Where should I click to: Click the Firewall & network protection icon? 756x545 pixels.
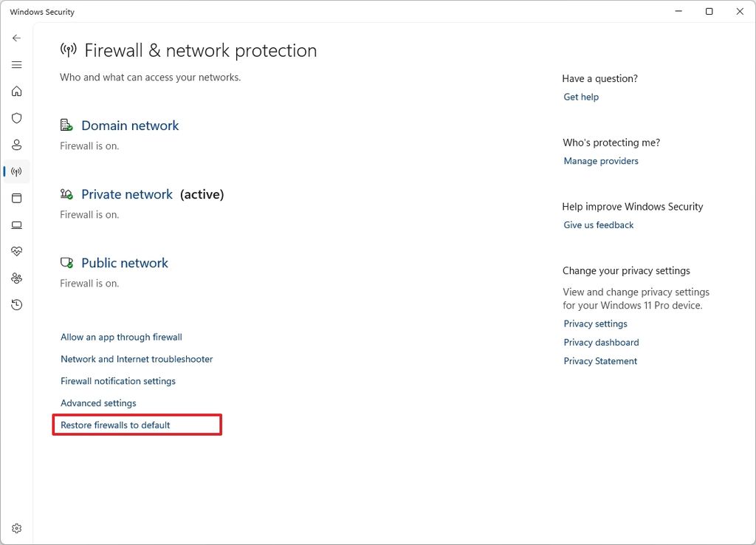[x=16, y=171]
